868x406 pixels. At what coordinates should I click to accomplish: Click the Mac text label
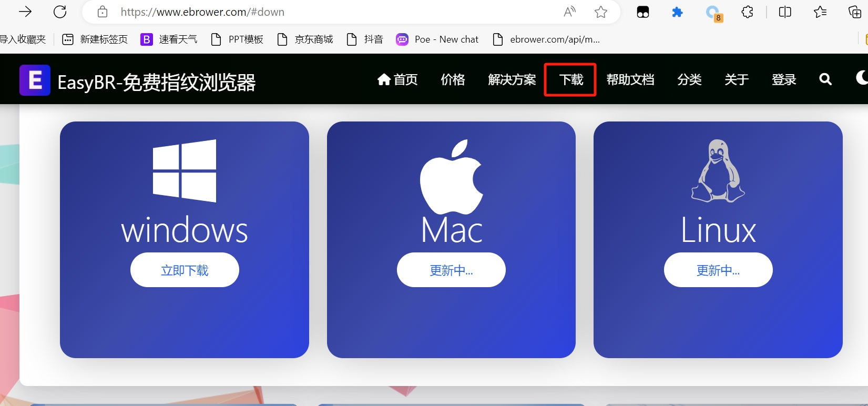tap(452, 230)
